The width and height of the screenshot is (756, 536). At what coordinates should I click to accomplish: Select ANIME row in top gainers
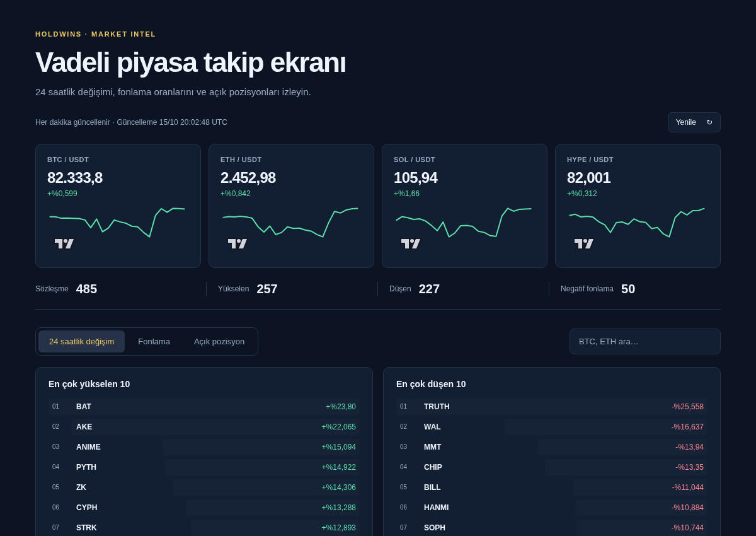(x=204, y=447)
